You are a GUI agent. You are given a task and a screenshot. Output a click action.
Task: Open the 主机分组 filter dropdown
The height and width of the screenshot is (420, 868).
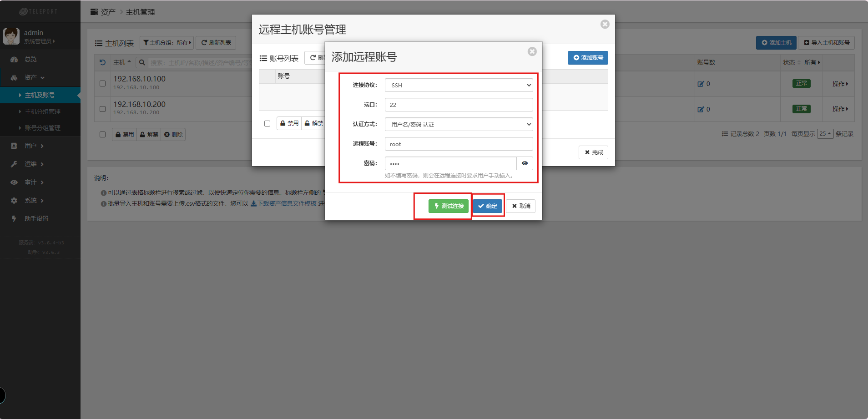tap(167, 43)
